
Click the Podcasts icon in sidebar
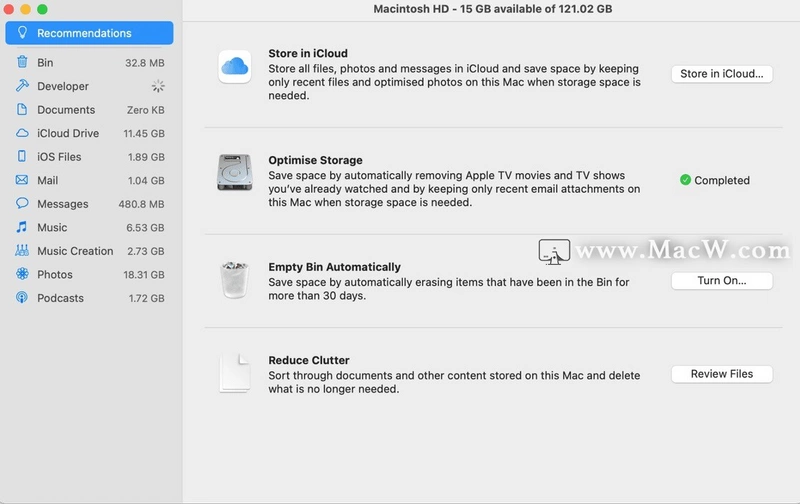click(x=22, y=297)
